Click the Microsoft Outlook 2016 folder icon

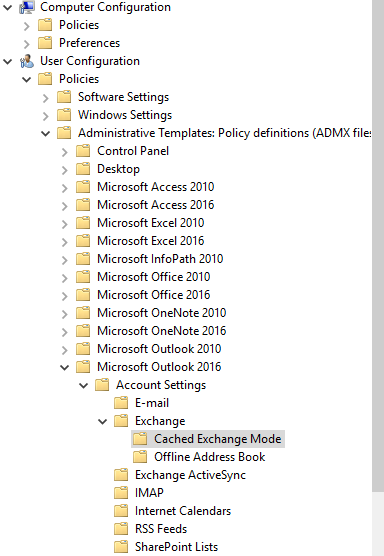coord(83,367)
